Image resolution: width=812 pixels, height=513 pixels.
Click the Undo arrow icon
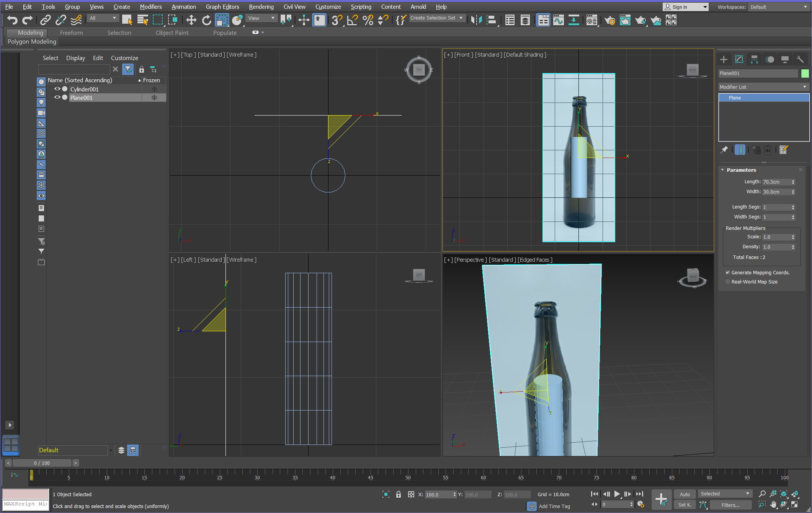[12, 20]
